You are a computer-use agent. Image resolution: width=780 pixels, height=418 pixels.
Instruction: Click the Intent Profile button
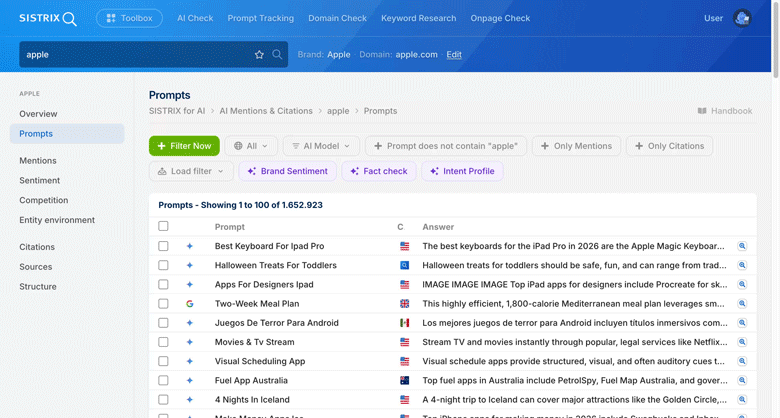(462, 171)
